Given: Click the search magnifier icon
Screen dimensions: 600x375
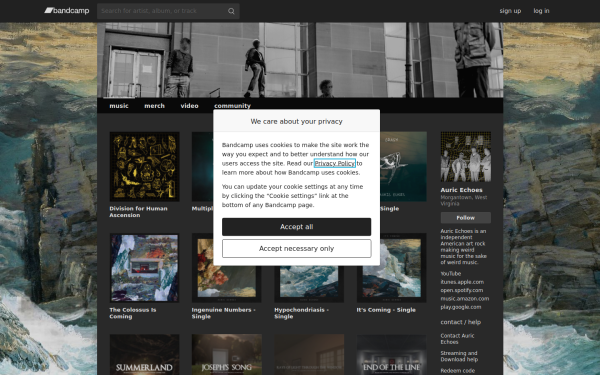Looking at the screenshot, I should click(231, 11).
